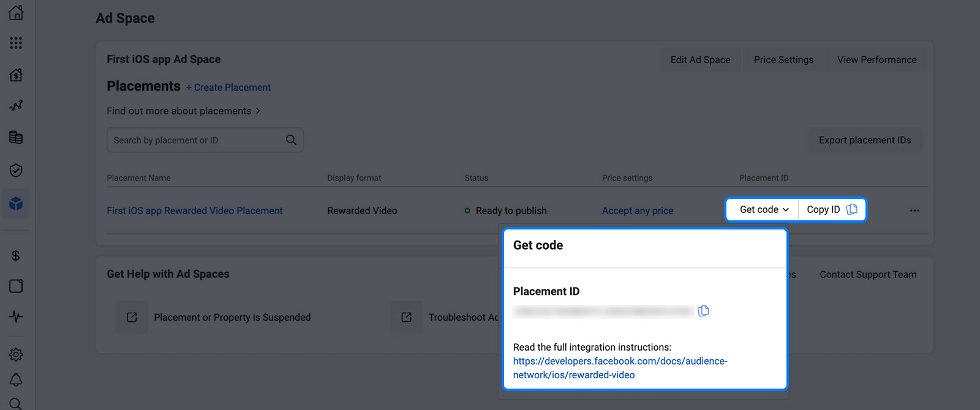The image size is (980, 410).
Task: Click the Copy ID button
Action: tap(832, 209)
